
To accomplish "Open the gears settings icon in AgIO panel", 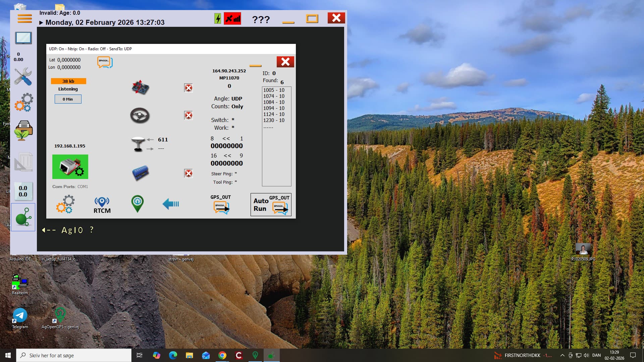I will pos(65,204).
